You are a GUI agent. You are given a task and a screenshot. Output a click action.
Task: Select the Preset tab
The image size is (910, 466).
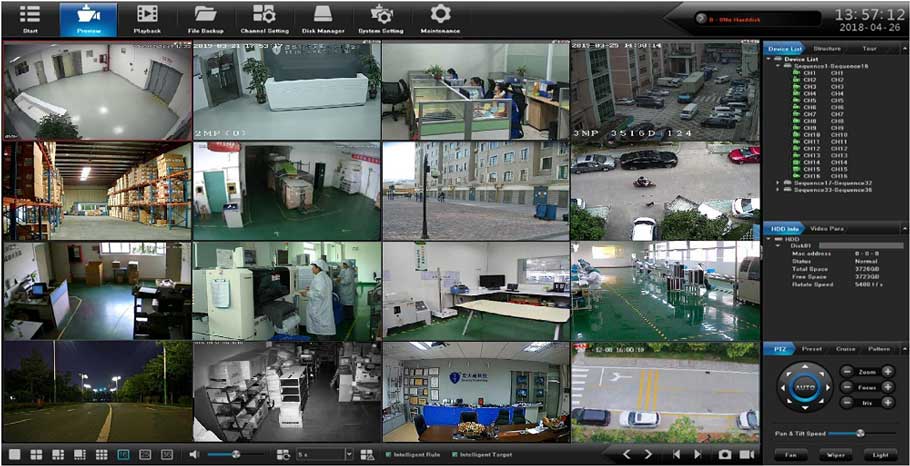coord(812,349)
